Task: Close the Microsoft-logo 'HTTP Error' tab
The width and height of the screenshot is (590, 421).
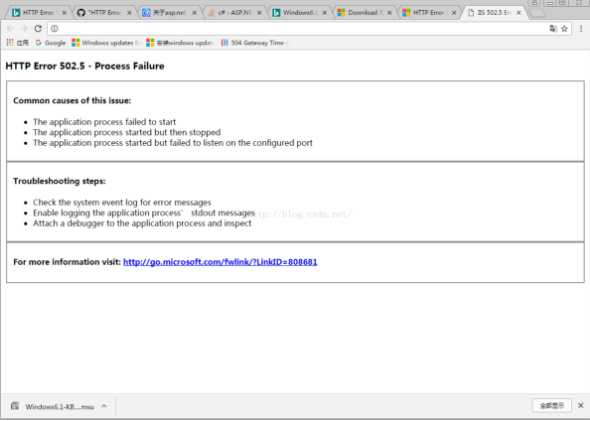Action: 454,13
